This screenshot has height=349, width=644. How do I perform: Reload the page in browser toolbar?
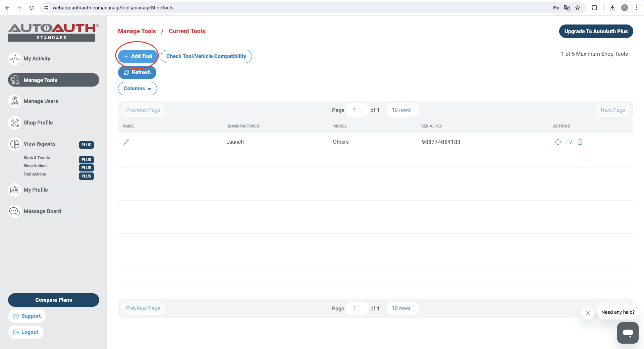point(32,8)
